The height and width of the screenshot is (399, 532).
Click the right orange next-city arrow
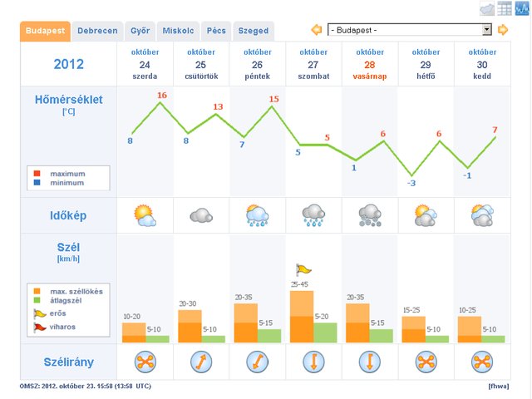tap(503, 30)
